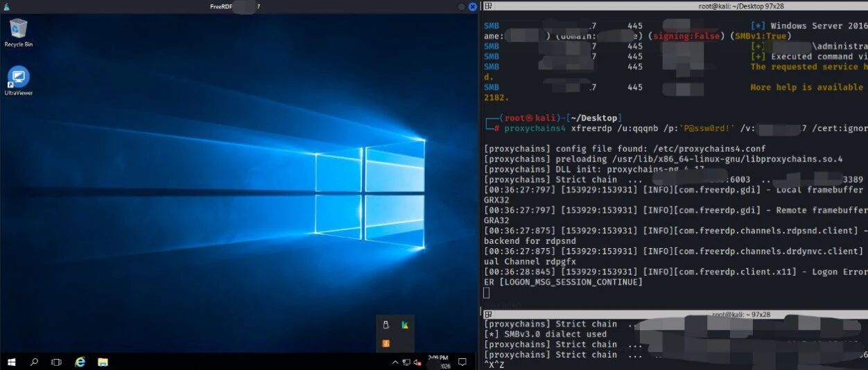Click the '[+] Executed command' terminal text
The width and height of the screenshot is (868, 370).
pos(802,57)
